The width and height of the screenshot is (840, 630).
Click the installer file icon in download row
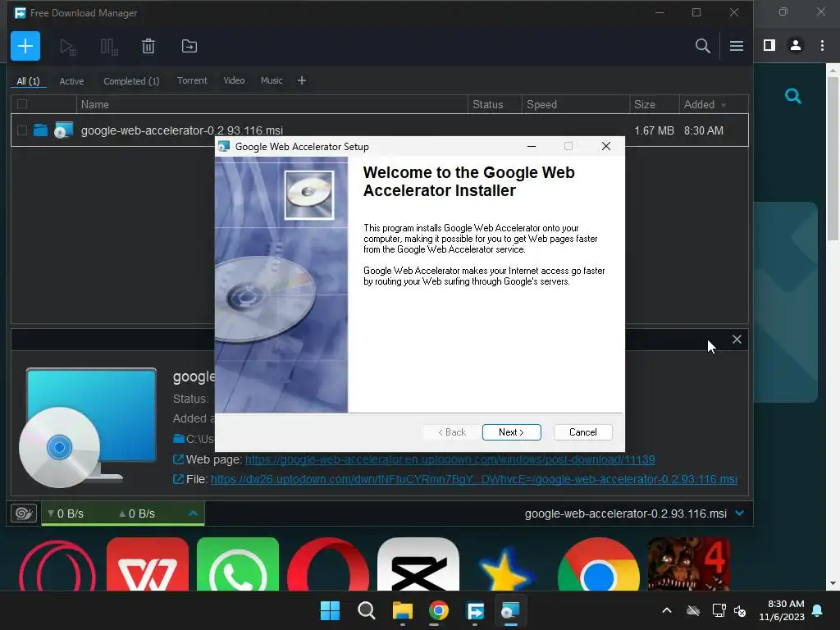pyautogui.click(x=63, y=130)
